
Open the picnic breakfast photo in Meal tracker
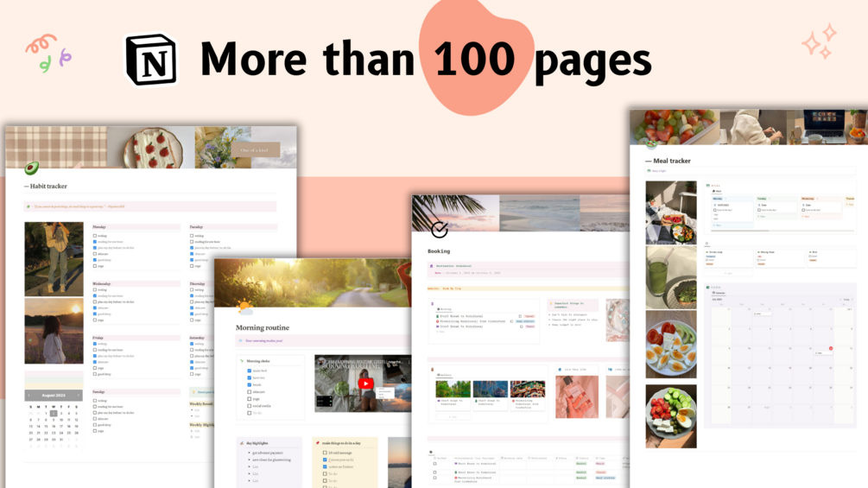[671, 212]
